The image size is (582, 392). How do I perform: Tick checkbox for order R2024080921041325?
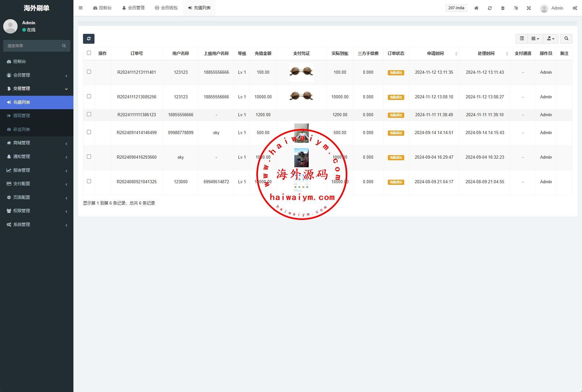click(89, 181)
